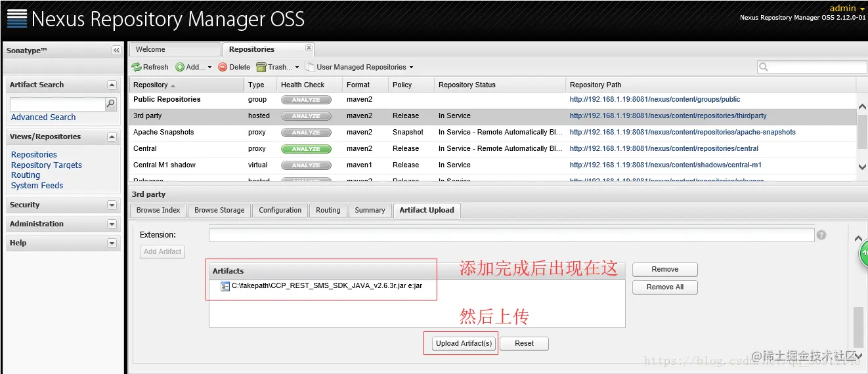The height and width of the screenshot is (374, 868).
Task: Click repository list scrollbar up arrow
Action: 862,106
